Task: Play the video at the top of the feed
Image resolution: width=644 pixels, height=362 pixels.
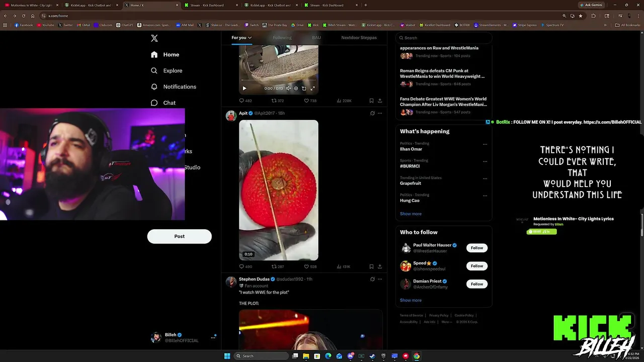Action: 245,88
